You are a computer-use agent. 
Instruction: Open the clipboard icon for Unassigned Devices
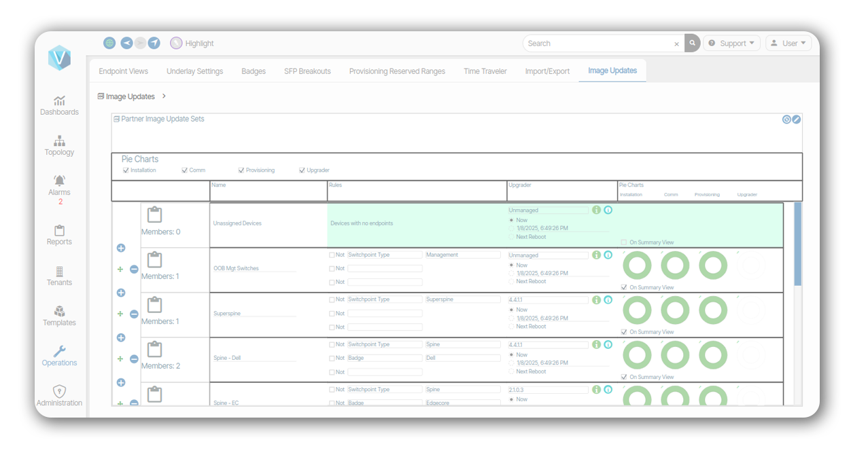click(155, 215)
